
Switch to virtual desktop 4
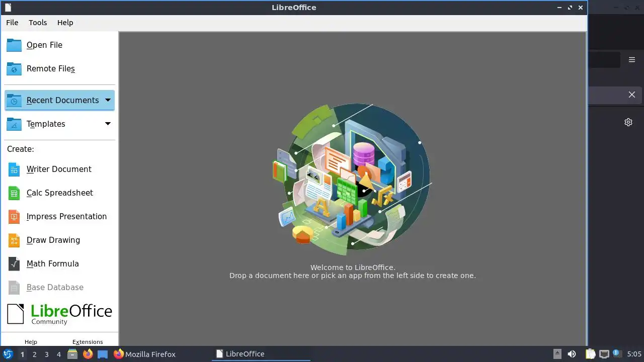tap(59, 354)
